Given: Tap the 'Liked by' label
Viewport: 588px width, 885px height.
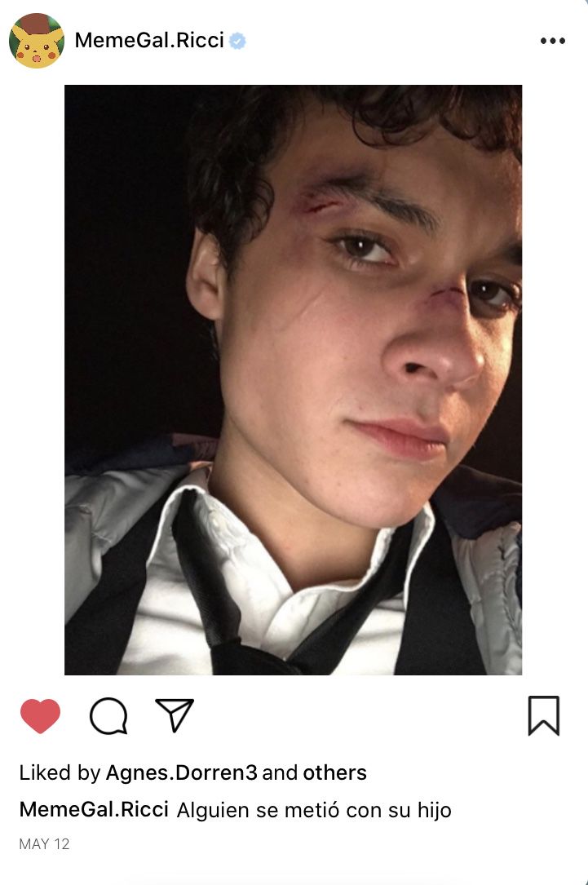Looking at the screenshot, I should click(x=60, y=772).
